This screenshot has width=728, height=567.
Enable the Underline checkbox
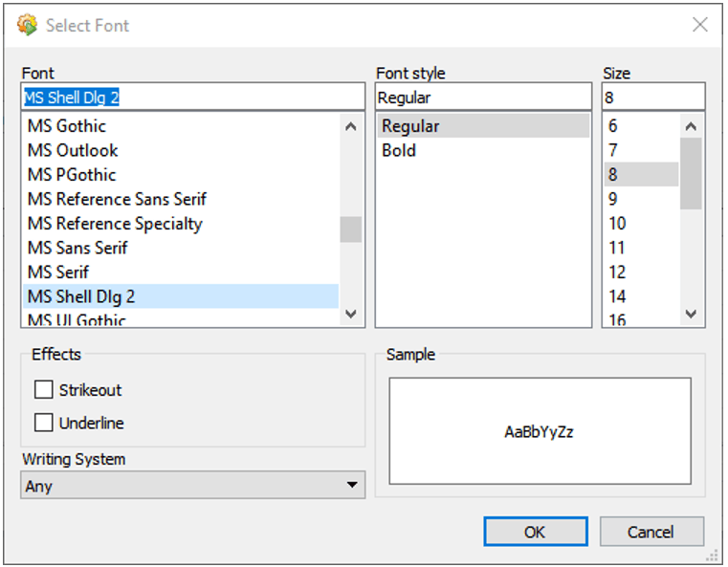44,423
